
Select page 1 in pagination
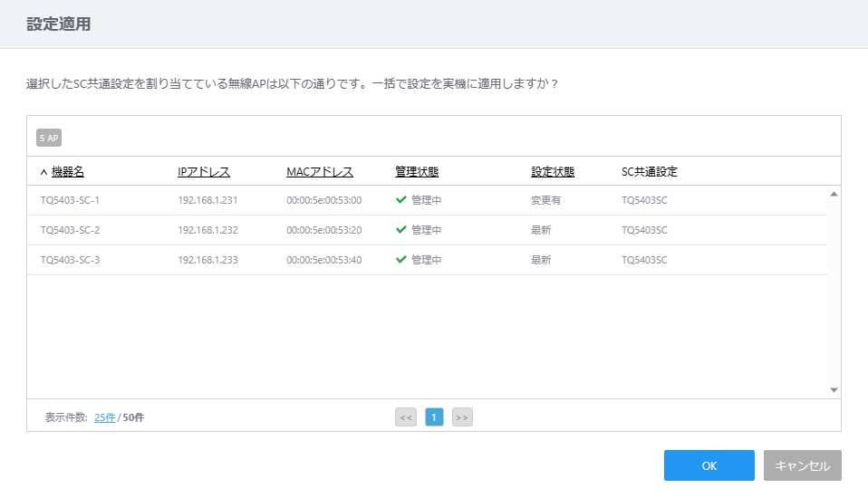point(434,417)
